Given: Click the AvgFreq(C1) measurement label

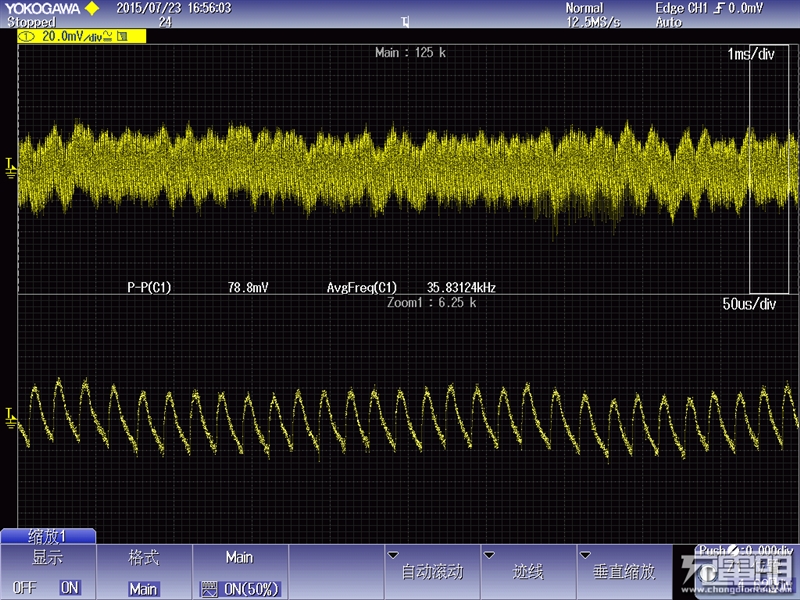Looking at the screenshot, I should (362, 287).
